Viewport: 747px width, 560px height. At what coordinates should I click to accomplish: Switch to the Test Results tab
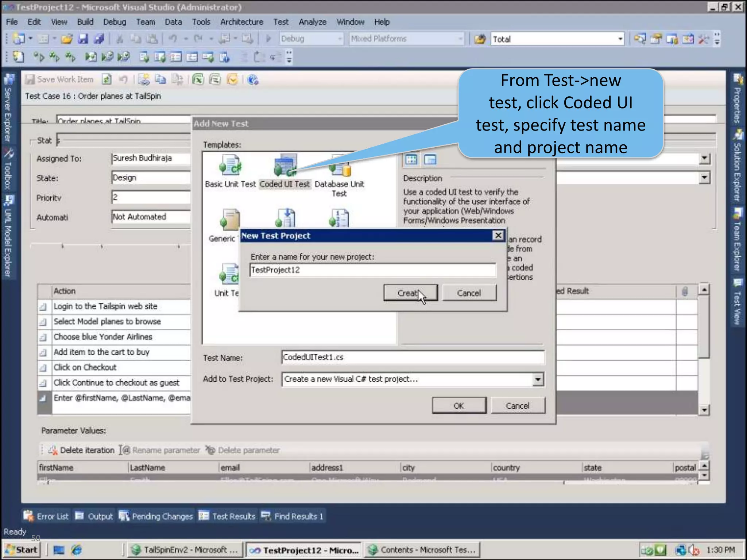point(227,516)
